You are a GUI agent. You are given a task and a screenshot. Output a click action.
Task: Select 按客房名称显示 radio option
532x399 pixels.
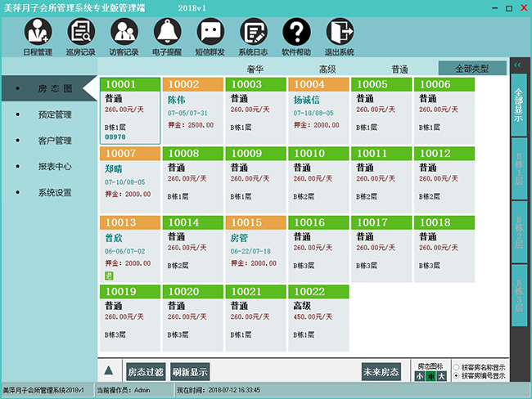pos(456,367)
